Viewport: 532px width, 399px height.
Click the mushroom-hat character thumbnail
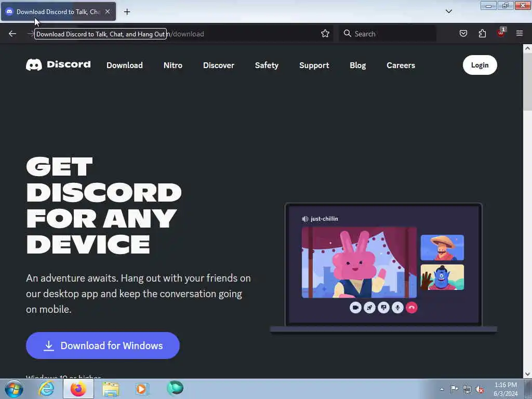point(442,248)
